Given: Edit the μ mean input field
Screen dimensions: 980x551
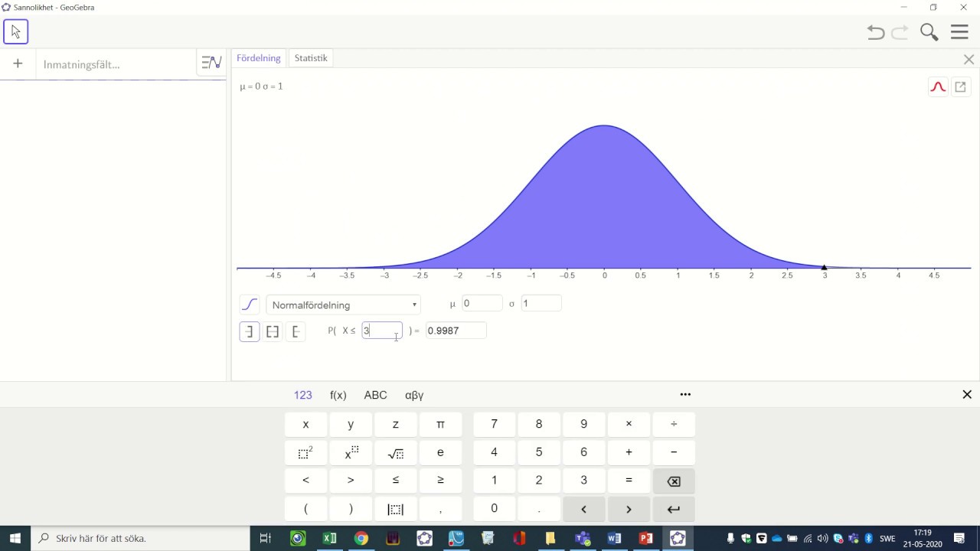Looking at the screenshot, I should pos(482,303).
